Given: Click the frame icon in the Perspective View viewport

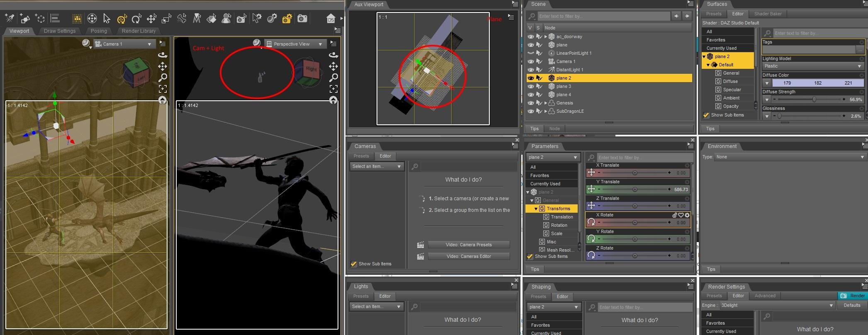Looking at the screenshot, I should (333, 89).
